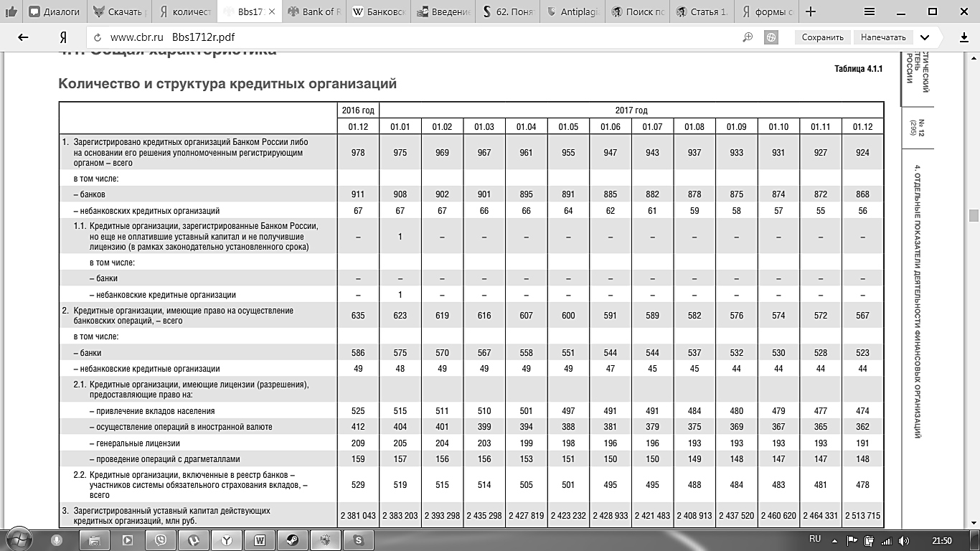
Task: Expand the chevron next to Напечатать
Action: click(x=925, y=37)
